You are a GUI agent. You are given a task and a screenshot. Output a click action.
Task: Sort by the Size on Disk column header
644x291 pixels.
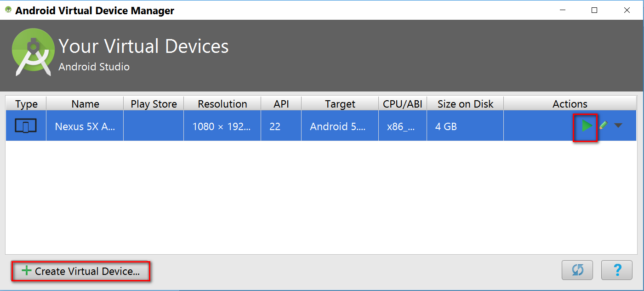pyautogui.click(x=465, y=104)
